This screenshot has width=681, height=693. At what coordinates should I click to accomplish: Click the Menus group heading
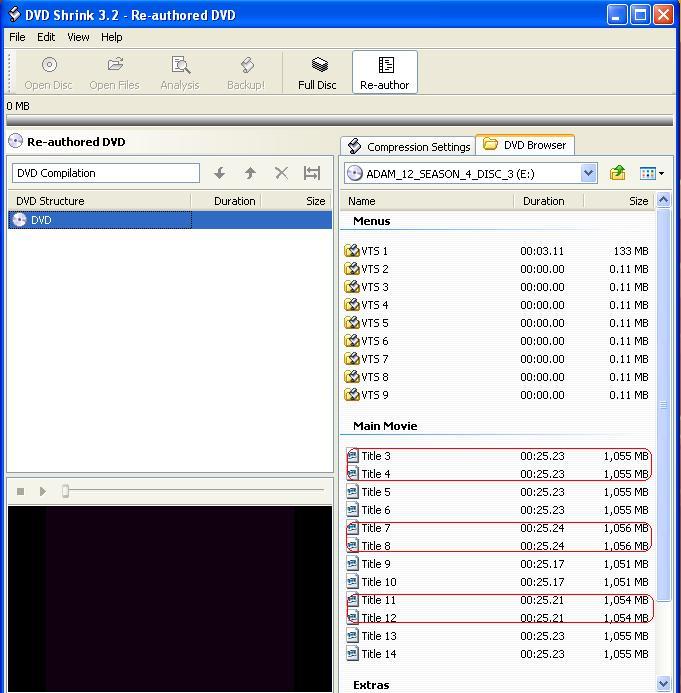[x=372, y=221]
